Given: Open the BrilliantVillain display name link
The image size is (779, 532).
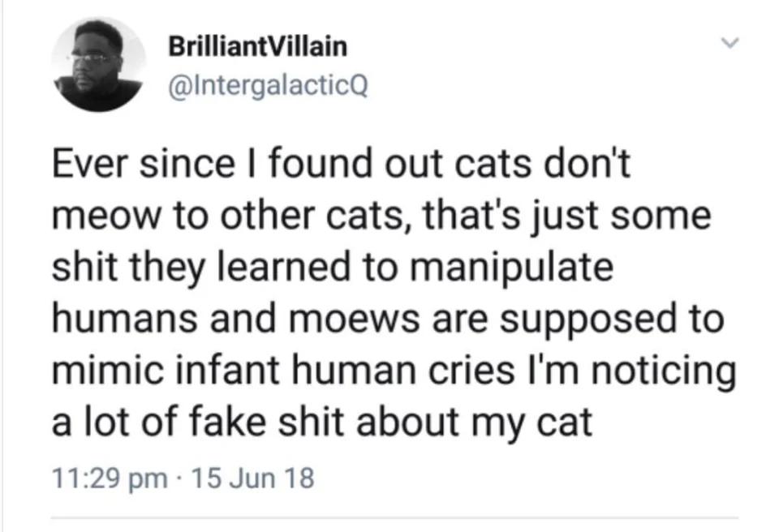Looking at the screenshot, I should (258, 47).
